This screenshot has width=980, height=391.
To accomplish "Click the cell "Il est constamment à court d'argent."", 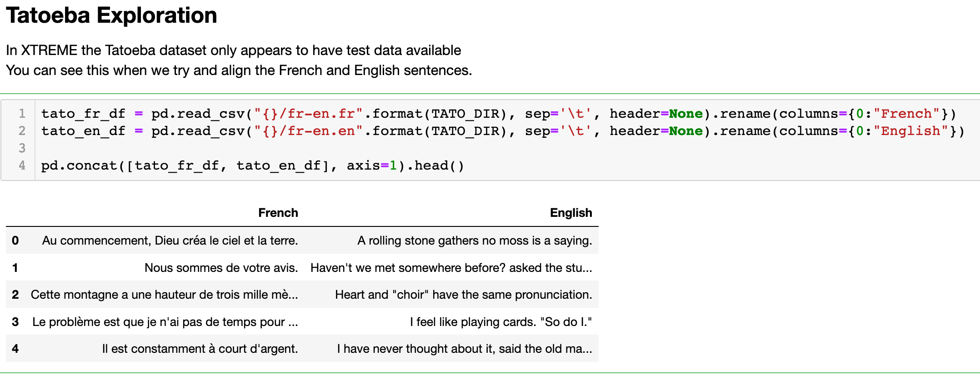I will [200, 349].
